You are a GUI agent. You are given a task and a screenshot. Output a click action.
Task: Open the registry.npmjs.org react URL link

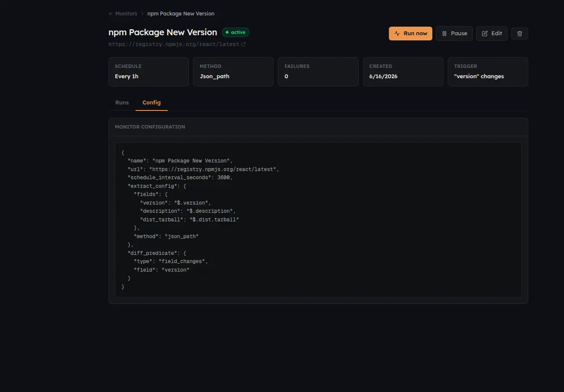click(x=174, y=44)
